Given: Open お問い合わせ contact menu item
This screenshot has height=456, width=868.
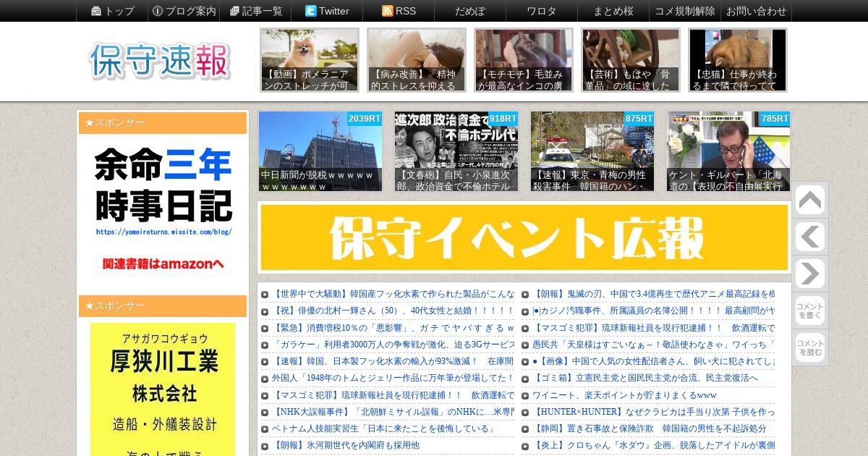Looking at the screenshot, I should [757, 11].
